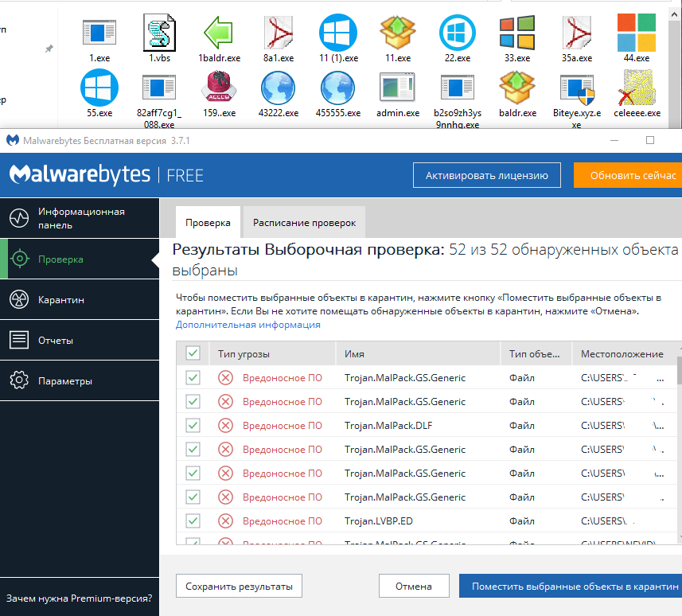Select the Biteye.xyz.exe shield icon
The image size is (682, 616).
(577, 90)
